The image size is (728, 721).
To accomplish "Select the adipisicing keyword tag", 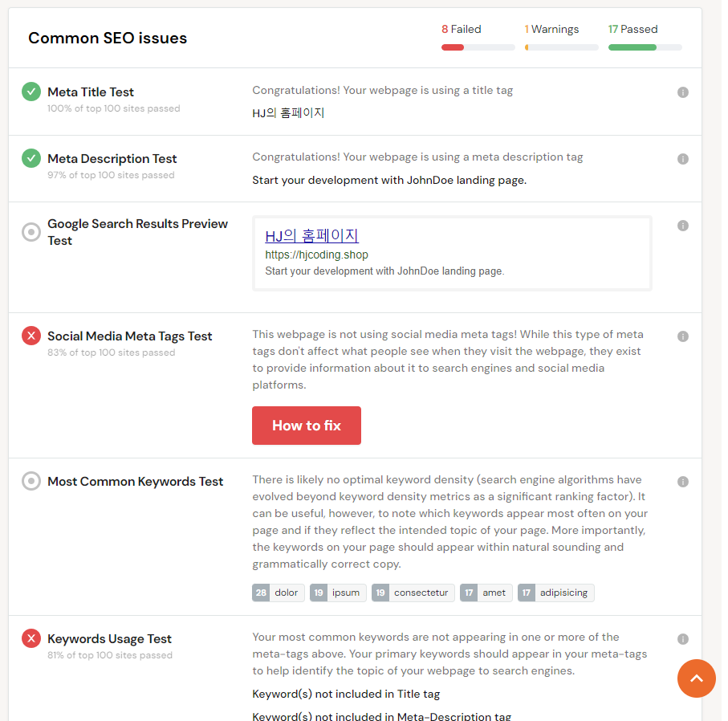I will click(x=555, y=593).
